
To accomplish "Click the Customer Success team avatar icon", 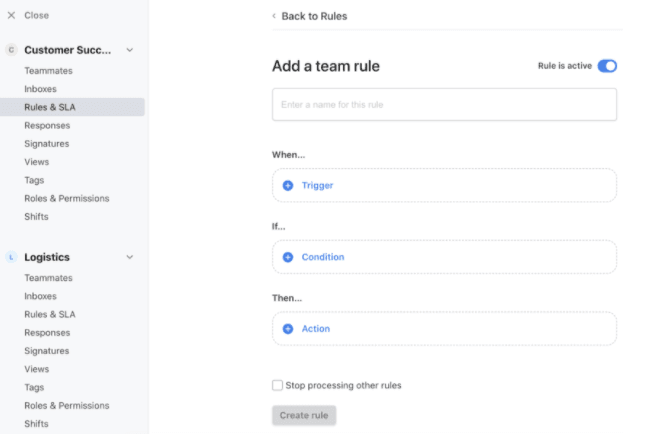I will pyautogui.click(x=11, y=50).
